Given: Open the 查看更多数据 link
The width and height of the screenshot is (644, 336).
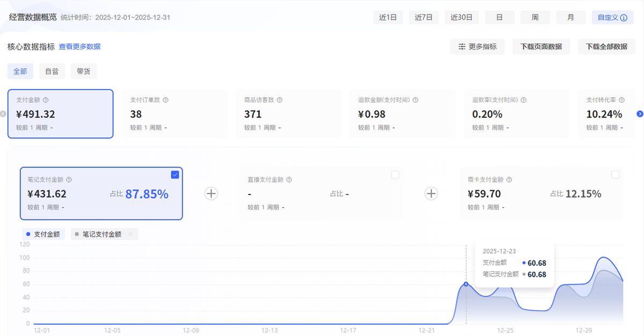Looking at the screenshot, I should click(79, 47).
